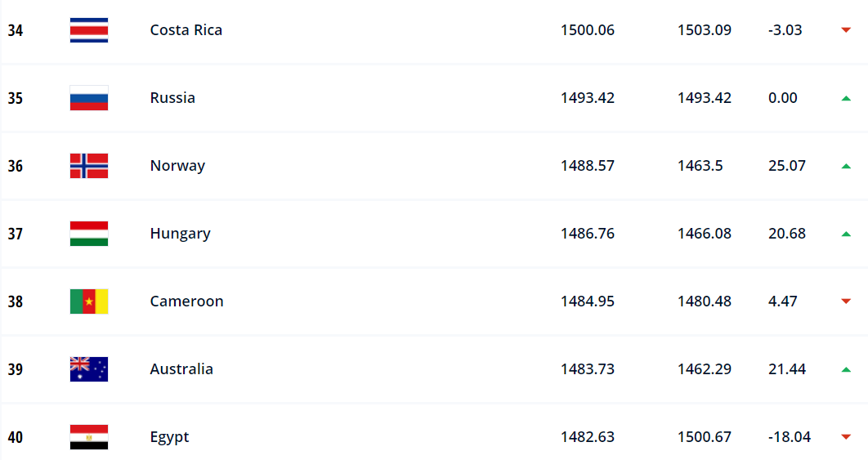Click Hungary's previous points 1466.08
The image size is (868, 460).
705,234
